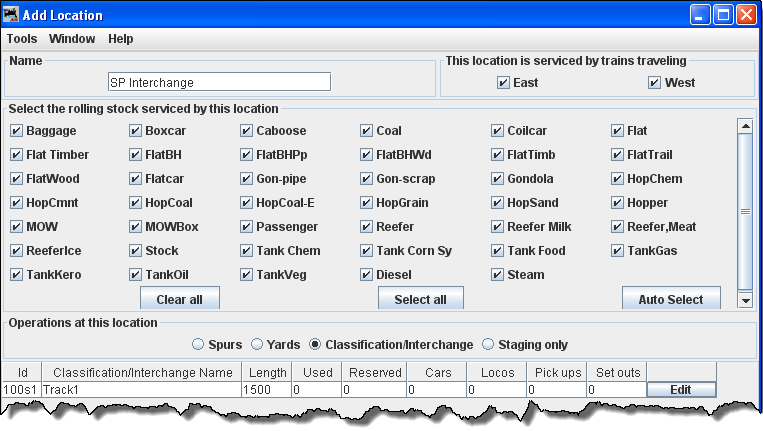
Task: Toggle the Diesel checkbox
Action: [x=367, y=274]
